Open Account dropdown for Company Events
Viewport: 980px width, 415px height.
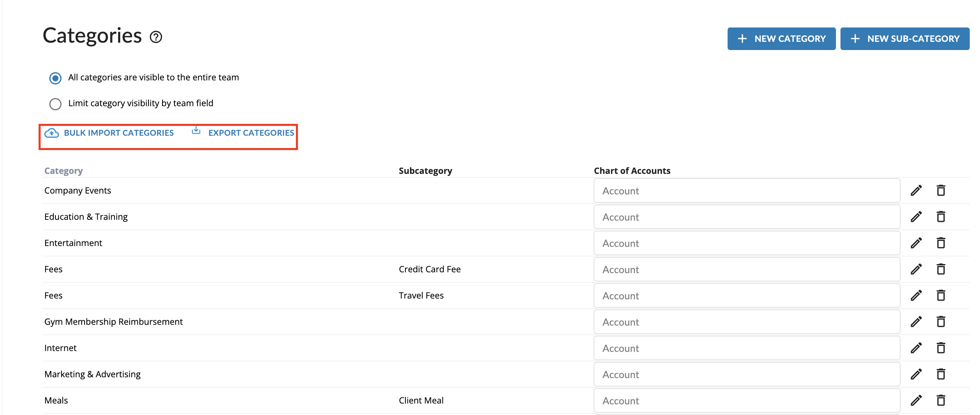(746, 191)
